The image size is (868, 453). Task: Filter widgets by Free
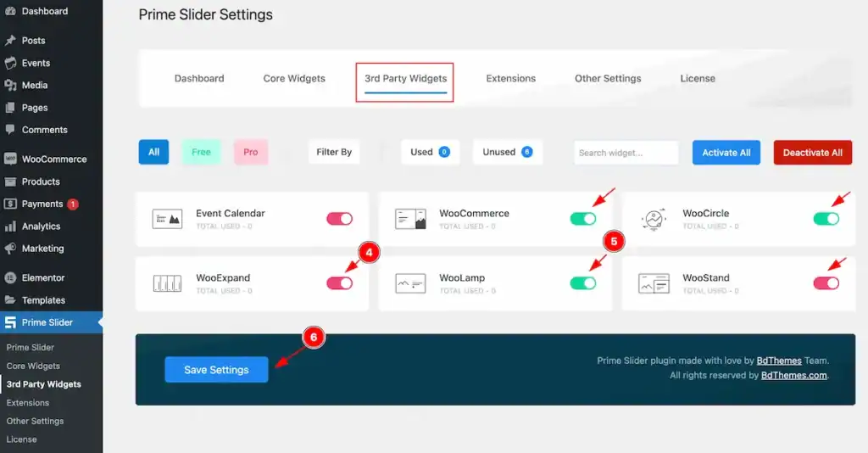[x=201, y=153]
